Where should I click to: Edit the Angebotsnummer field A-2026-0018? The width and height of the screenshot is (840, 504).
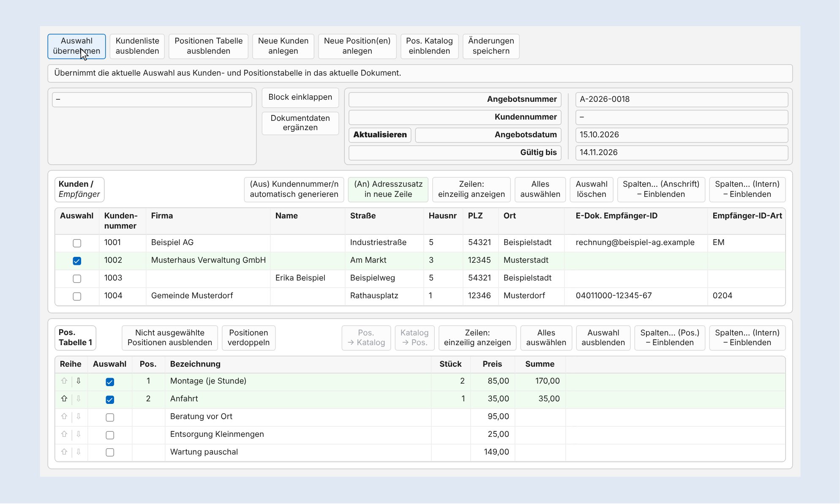pos(682,99)
